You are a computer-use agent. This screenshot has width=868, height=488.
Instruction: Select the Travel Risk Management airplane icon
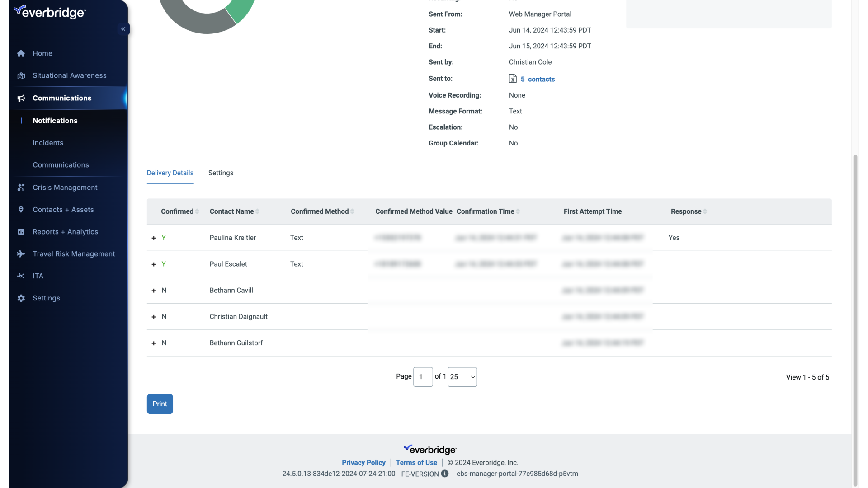pyautogui.click(x=21, y=254)
